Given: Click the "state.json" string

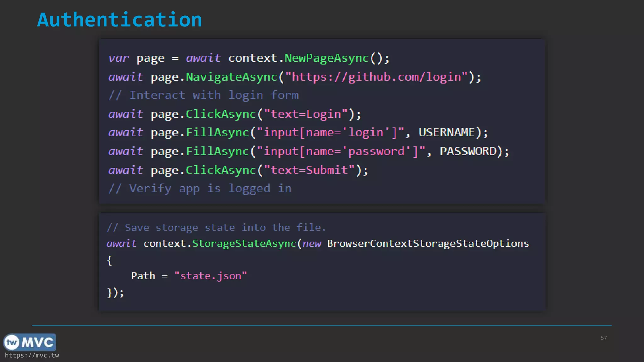Looking at the screenshot, I should [211, 276].
